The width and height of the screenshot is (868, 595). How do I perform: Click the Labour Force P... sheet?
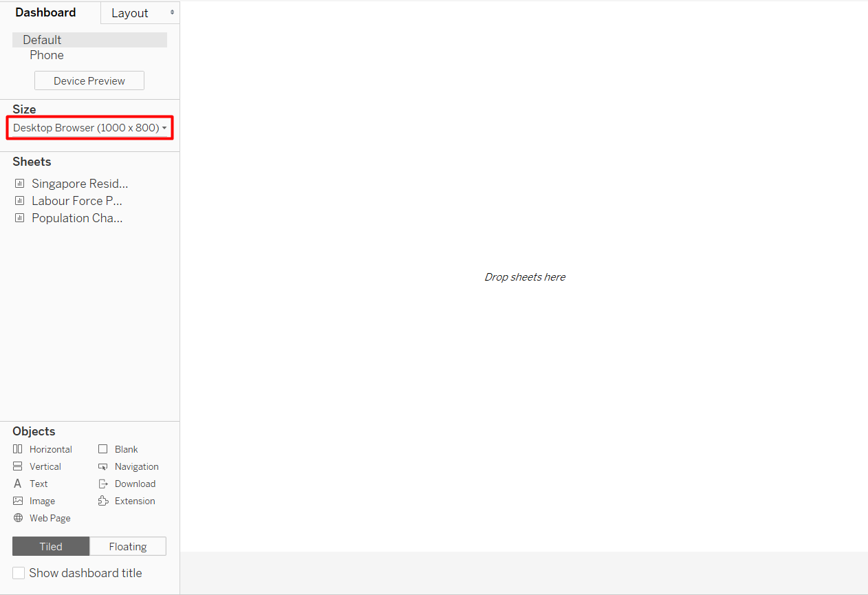76,201
